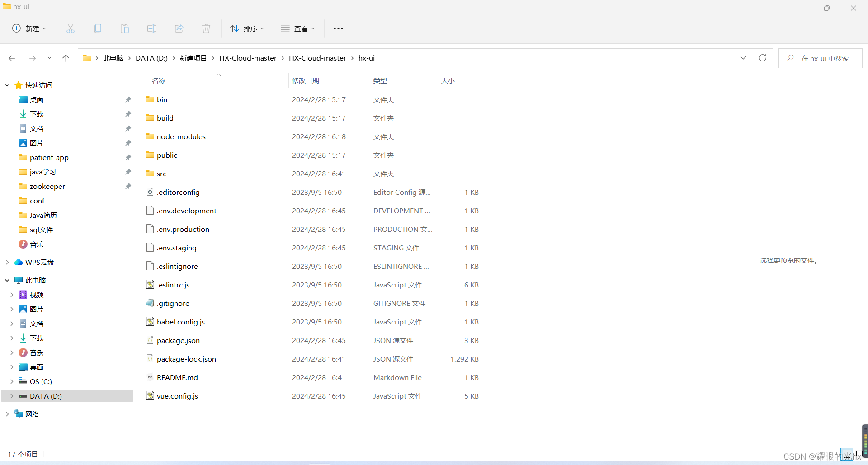This screenshot has width=868, height=465.
Task: Sort by the 名称 column header
Action: (x=159, y=80)
